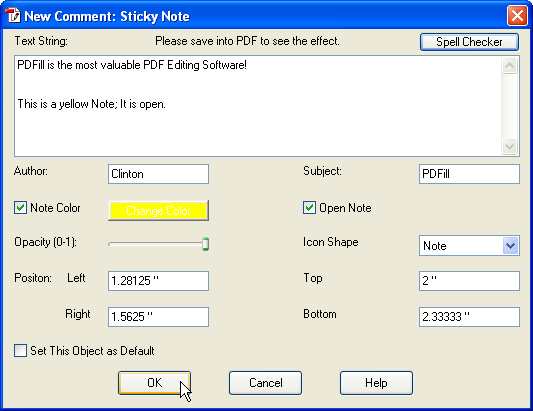Click the Bottom position field
The height and width of the screenshot is (411, 533).
469,317
